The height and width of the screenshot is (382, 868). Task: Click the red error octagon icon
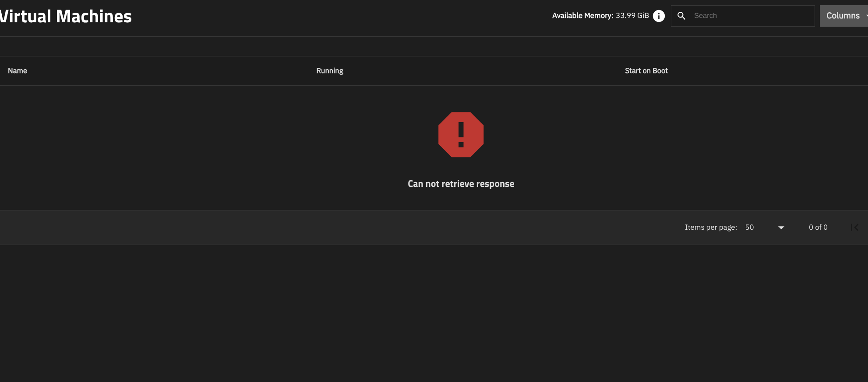[x=461, y=134]
